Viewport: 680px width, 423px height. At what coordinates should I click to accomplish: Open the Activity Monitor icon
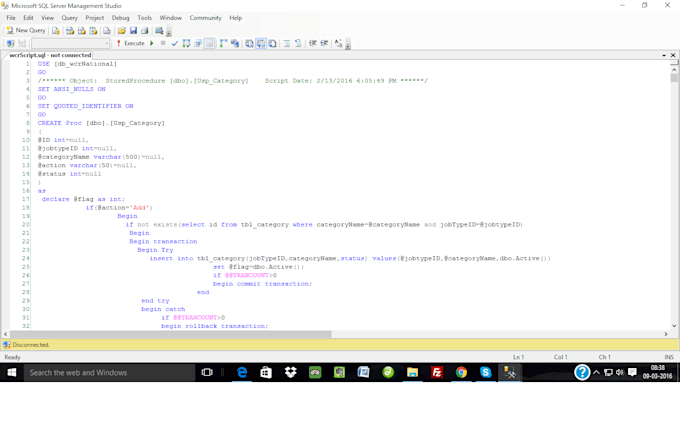159,30
